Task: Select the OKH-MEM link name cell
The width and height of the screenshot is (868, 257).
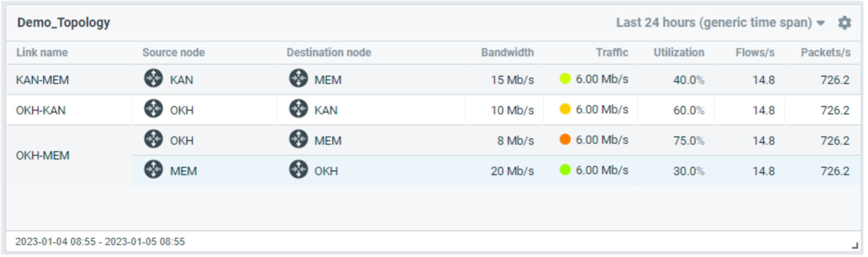Action: pyautogui.click(x=43, y=155)
